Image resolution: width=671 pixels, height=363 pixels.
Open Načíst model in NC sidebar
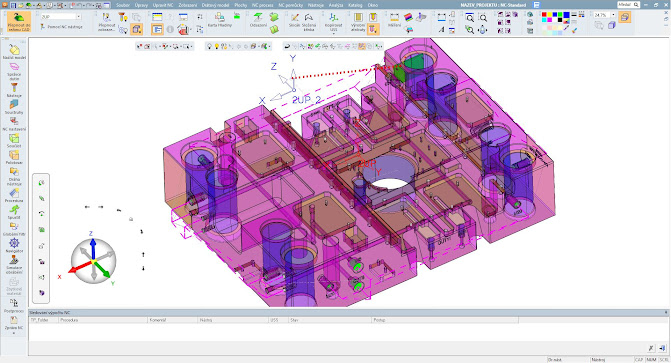[x=14, y=51]
